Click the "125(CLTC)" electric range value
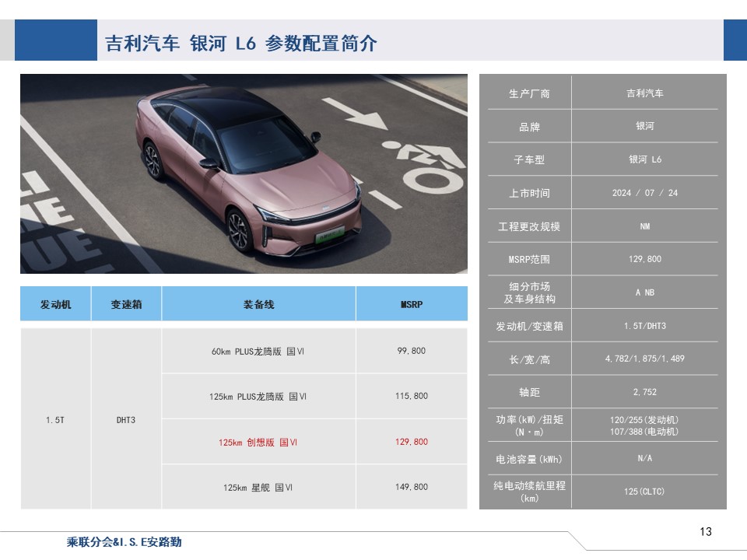Screen dimensions: 747x560 coord(644,492)
